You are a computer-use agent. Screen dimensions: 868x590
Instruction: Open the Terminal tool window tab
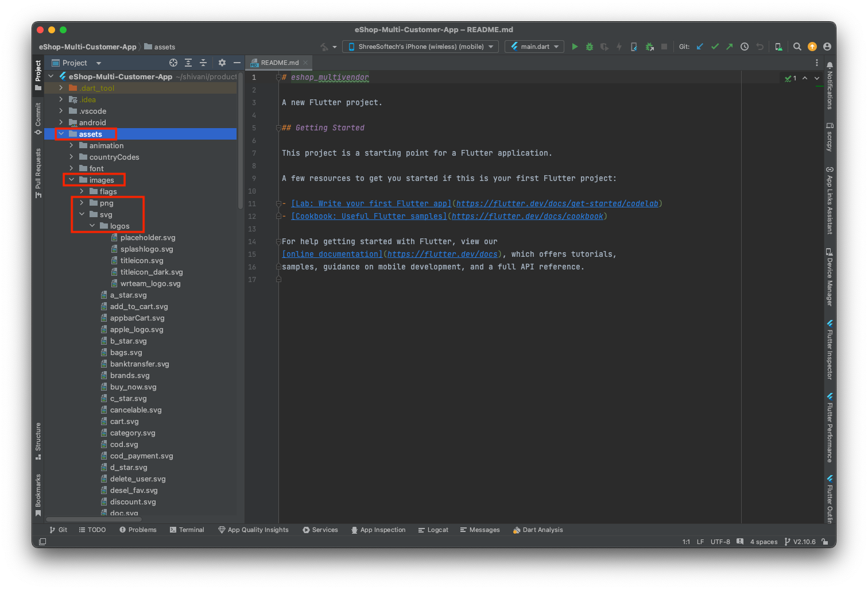[187, 530]
